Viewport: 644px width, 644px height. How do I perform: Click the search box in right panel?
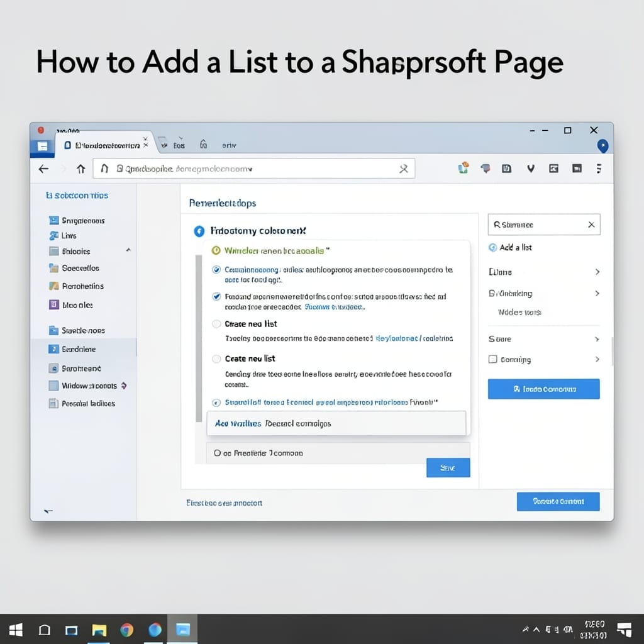(x=544, y=225)
